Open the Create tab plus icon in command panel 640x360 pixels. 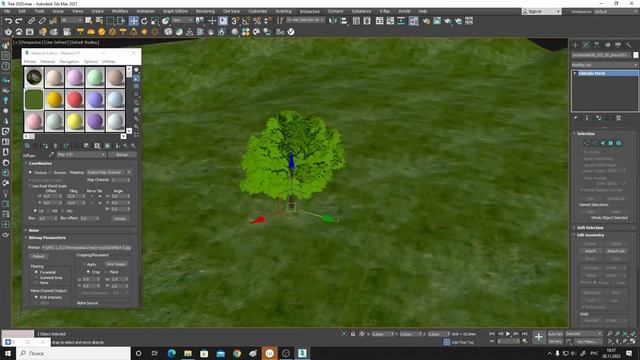576,44
